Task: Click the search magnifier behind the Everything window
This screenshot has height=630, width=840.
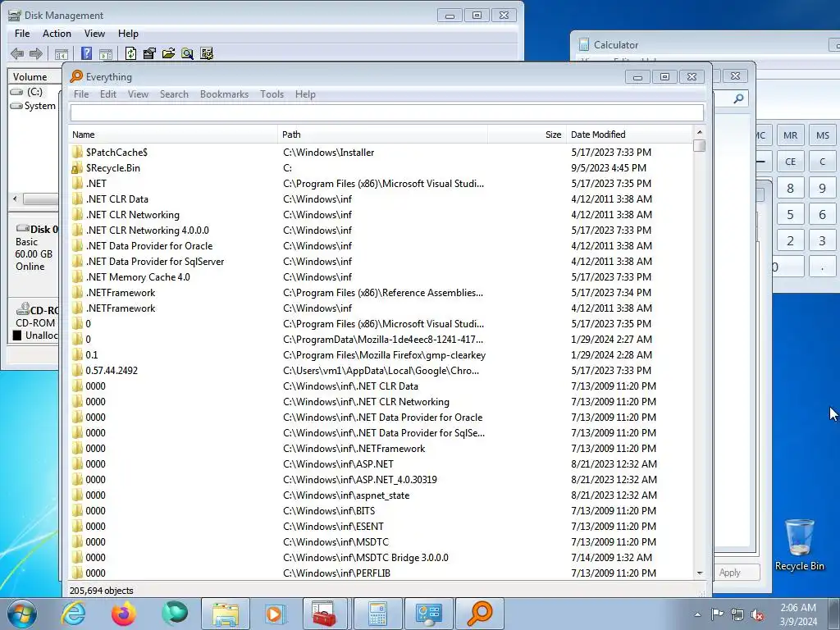Action: 739,98
